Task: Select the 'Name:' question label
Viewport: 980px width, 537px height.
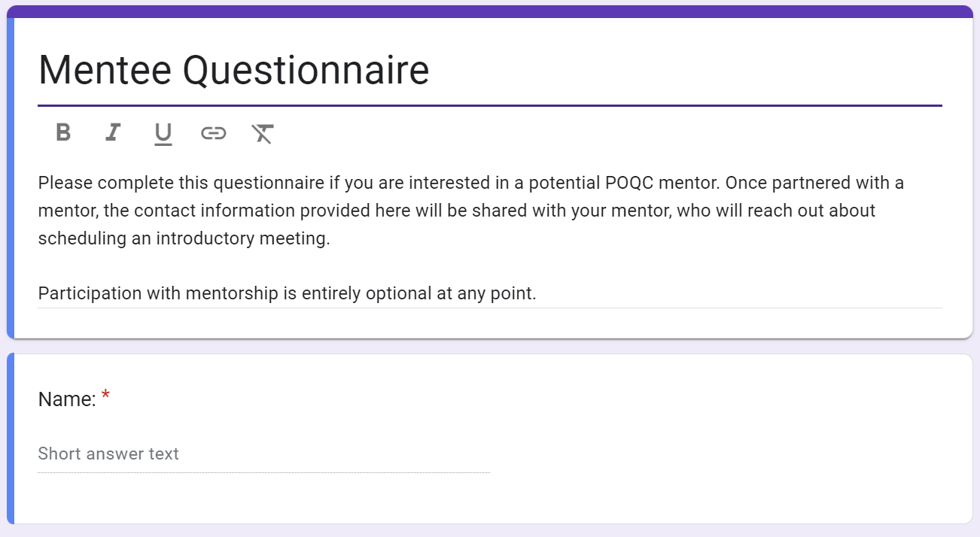Action: coord(67,399)
